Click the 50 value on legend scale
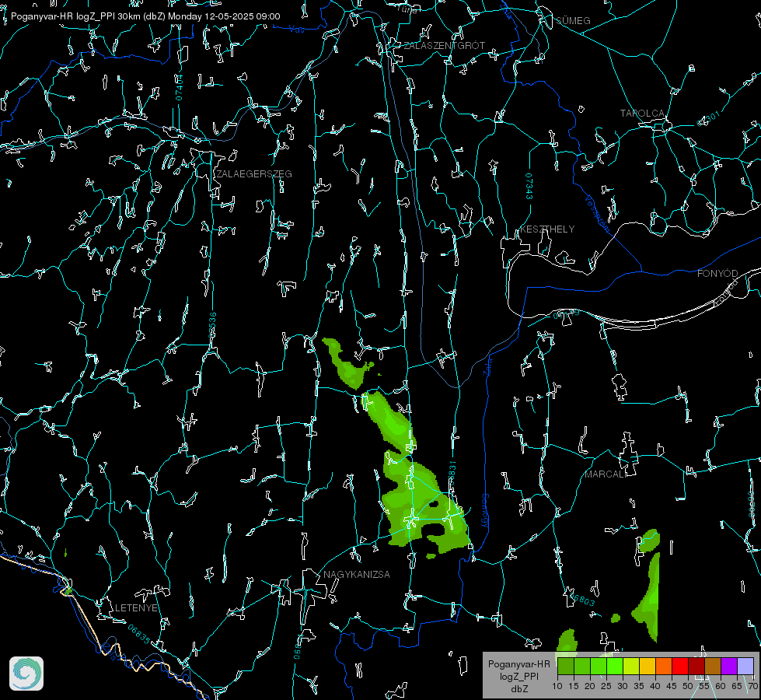This screenshot has height=700, width=761. point(688,687)
